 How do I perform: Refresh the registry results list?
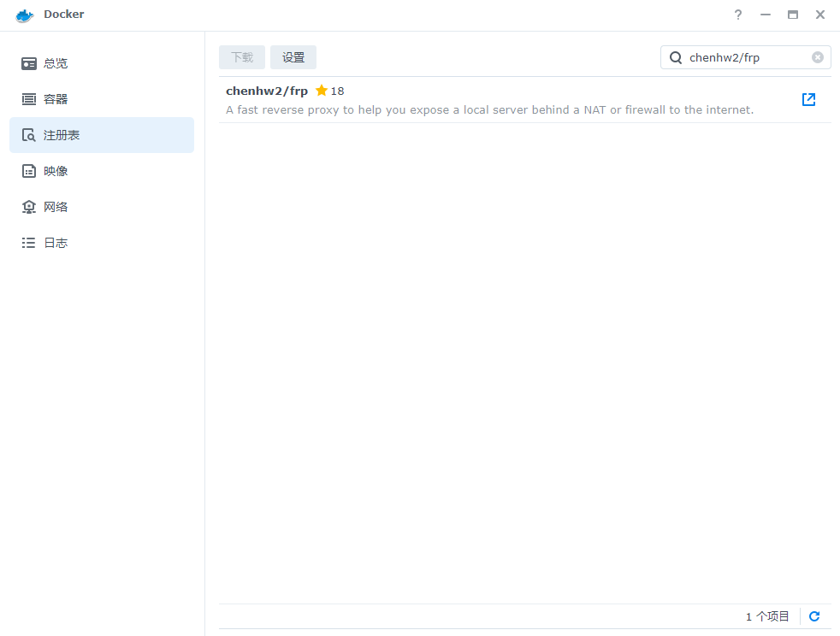[x=814, y=616]
